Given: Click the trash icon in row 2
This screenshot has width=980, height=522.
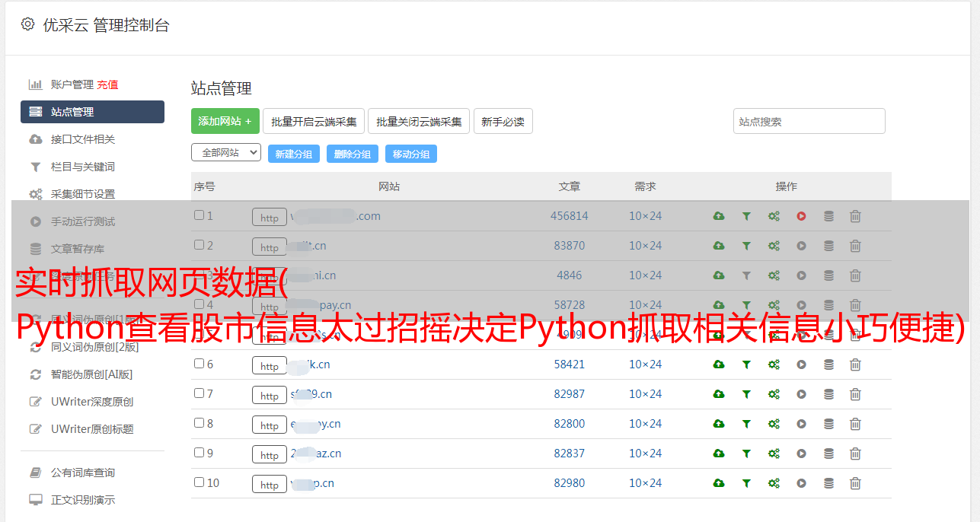Looking at the screenshot, I should pos(855,246).
